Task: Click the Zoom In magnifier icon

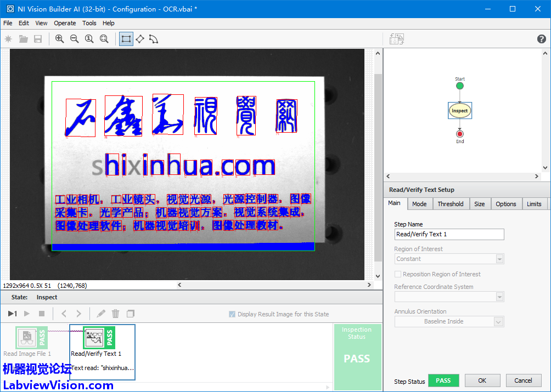Action: coord(59,39)
